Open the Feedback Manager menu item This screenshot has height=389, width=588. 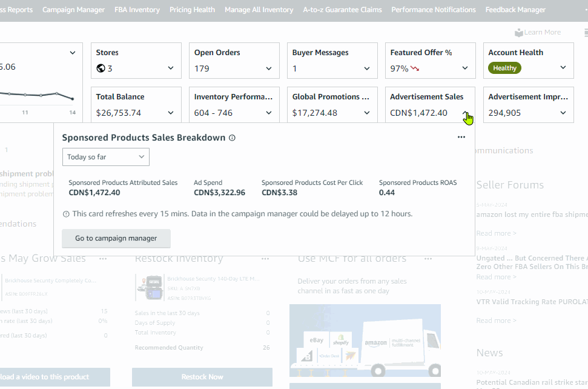[515, 10]
